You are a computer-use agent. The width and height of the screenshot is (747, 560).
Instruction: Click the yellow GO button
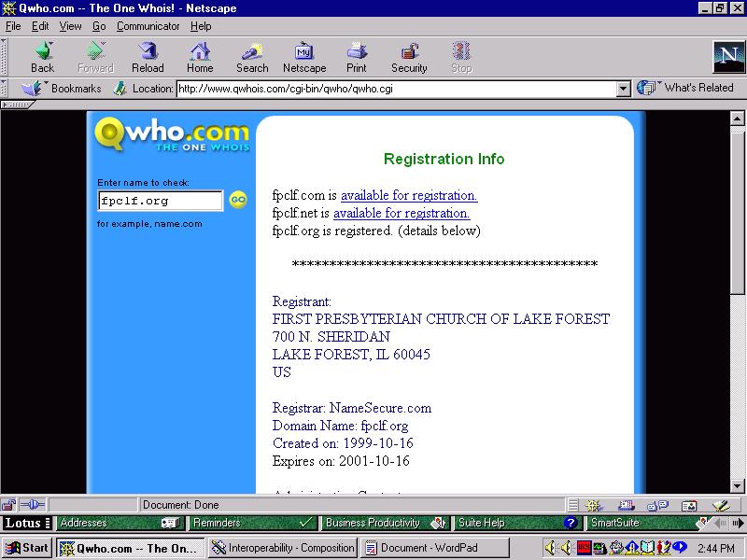pyautogui.click(x=238, y=200)
